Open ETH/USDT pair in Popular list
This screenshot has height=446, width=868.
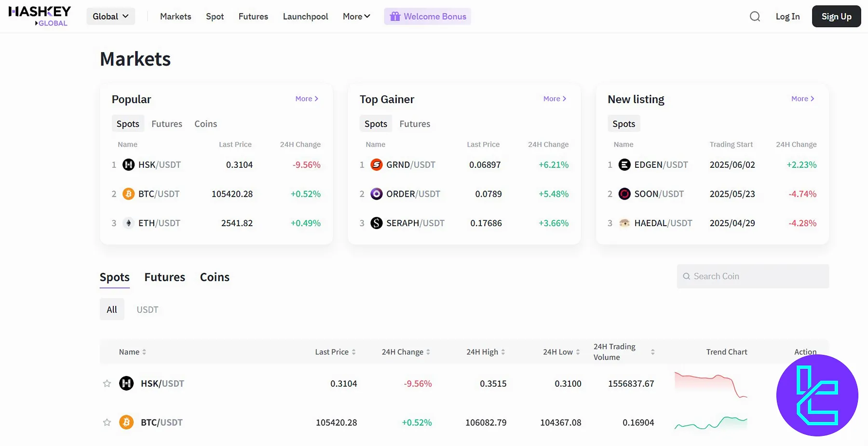point(160,223)
